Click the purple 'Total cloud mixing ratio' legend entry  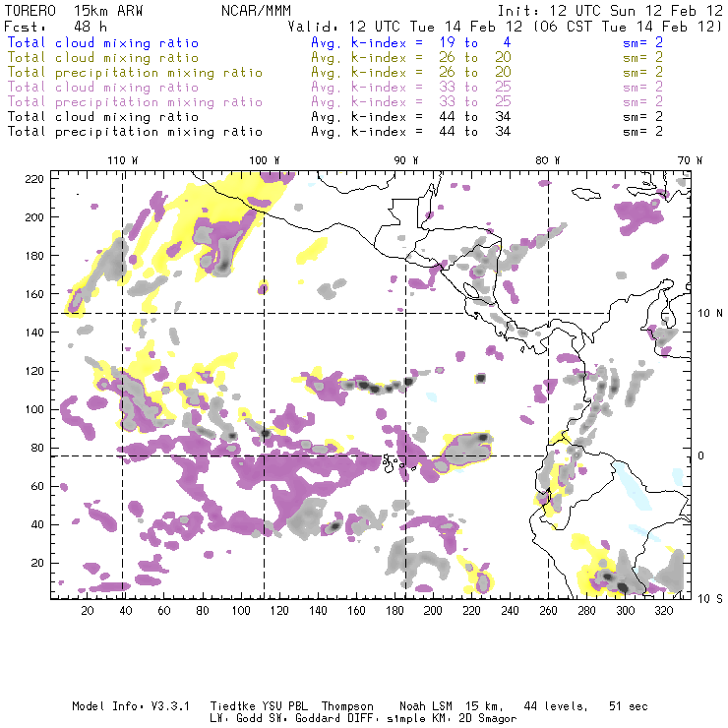[x=103, y=88]
